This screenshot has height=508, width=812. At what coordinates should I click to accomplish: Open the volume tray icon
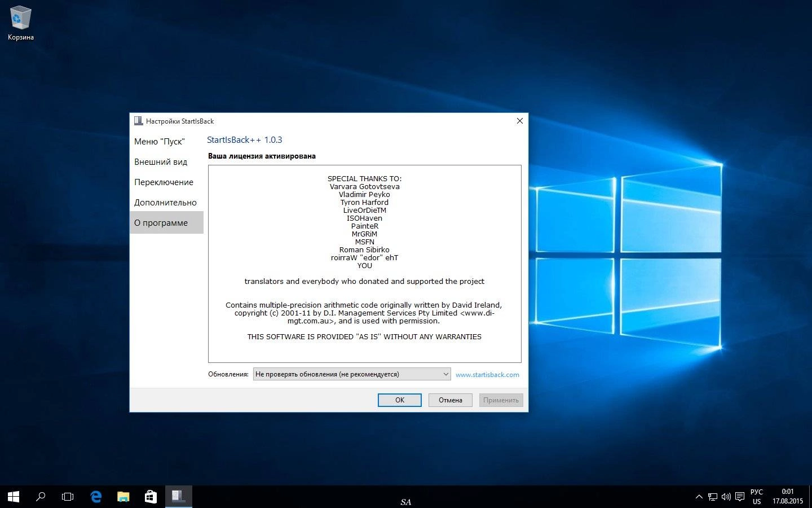pos(726,497)
